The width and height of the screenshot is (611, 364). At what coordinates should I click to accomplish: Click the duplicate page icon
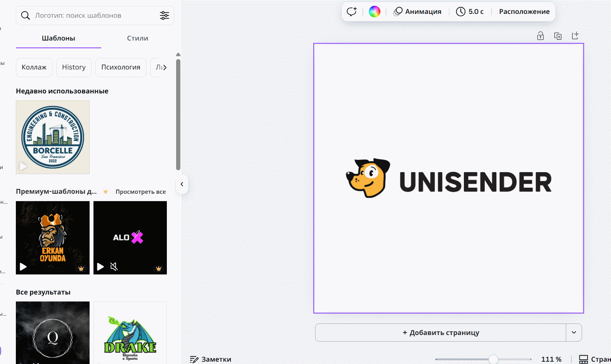[558, 36]
